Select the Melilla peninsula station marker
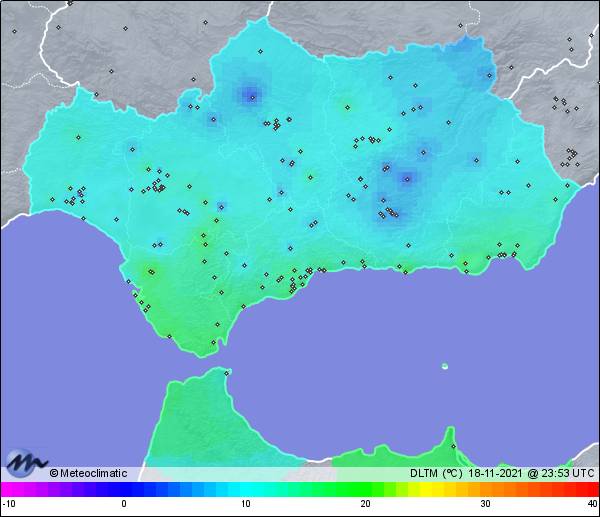The width and height of the screenshot is (600, 517). pos(453,446)
